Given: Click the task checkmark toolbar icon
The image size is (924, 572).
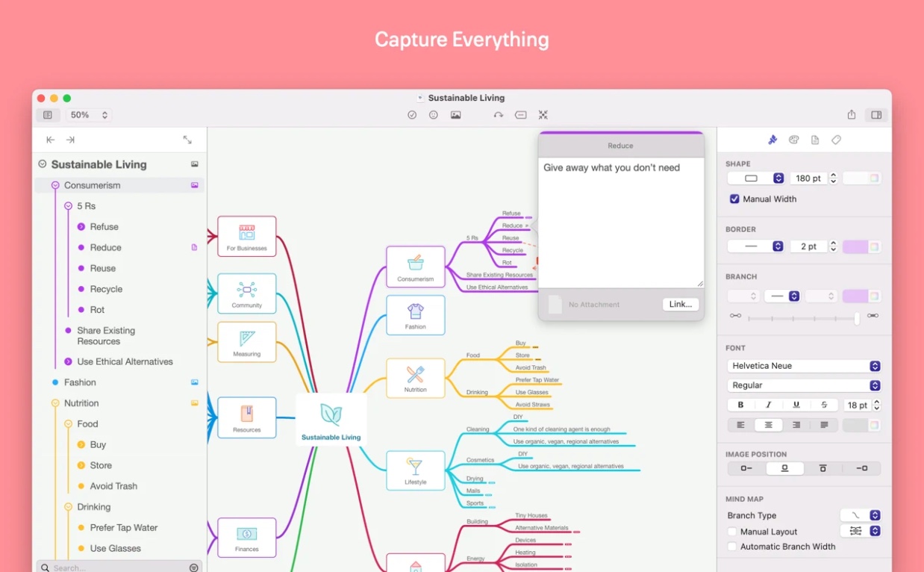Looking at the screenshot, I should 412,115.
